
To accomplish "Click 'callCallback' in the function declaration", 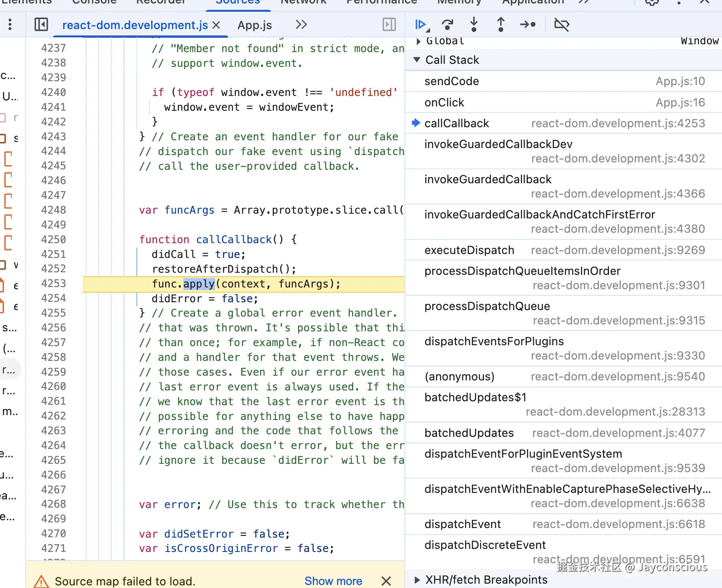I will 234,240.
